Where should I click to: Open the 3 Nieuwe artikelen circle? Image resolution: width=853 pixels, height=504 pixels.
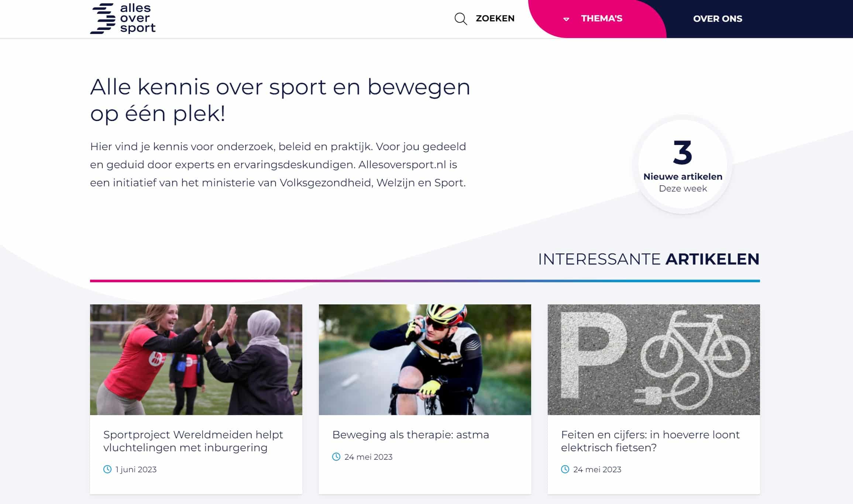683,165
